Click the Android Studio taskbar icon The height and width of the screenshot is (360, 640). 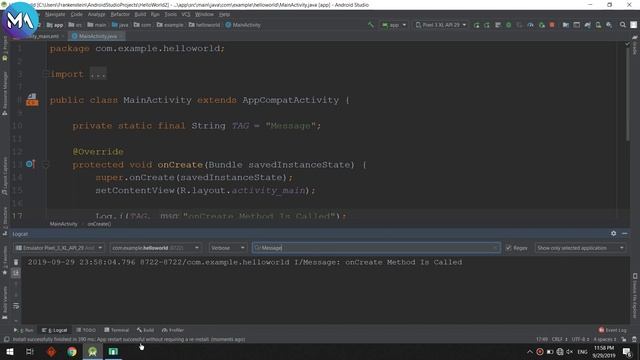pos(93,351)
